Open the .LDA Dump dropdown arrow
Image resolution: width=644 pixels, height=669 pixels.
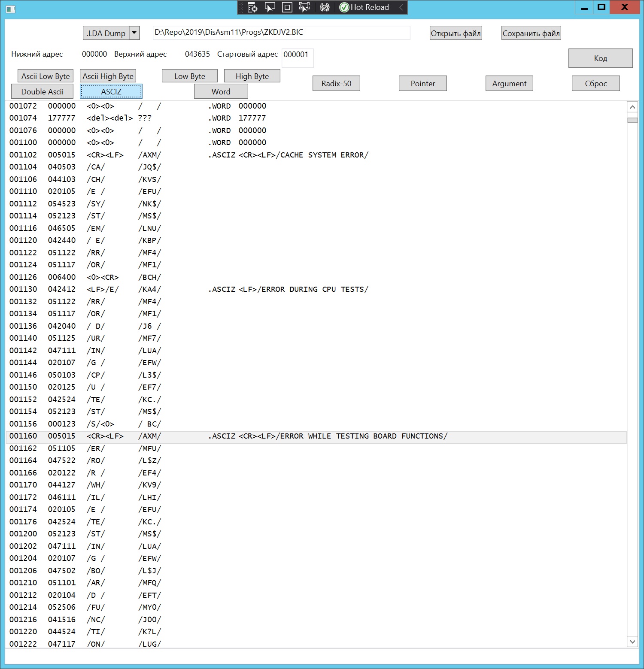point(134,33)
